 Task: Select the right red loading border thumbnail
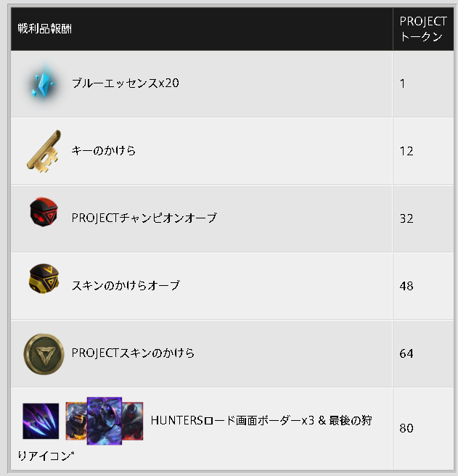coord(132,421)
